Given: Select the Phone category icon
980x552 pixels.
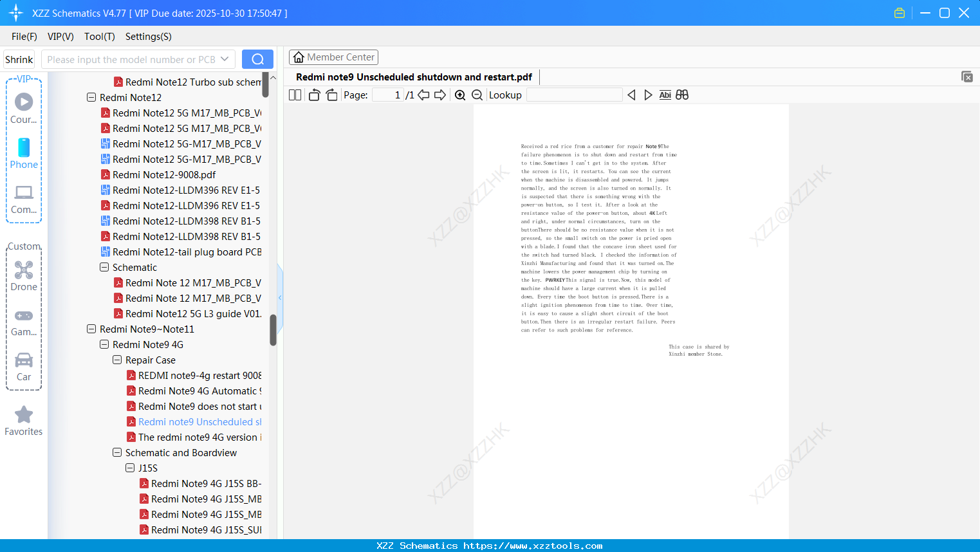Looking at the screenshot, I should click(x=24, y=153).
